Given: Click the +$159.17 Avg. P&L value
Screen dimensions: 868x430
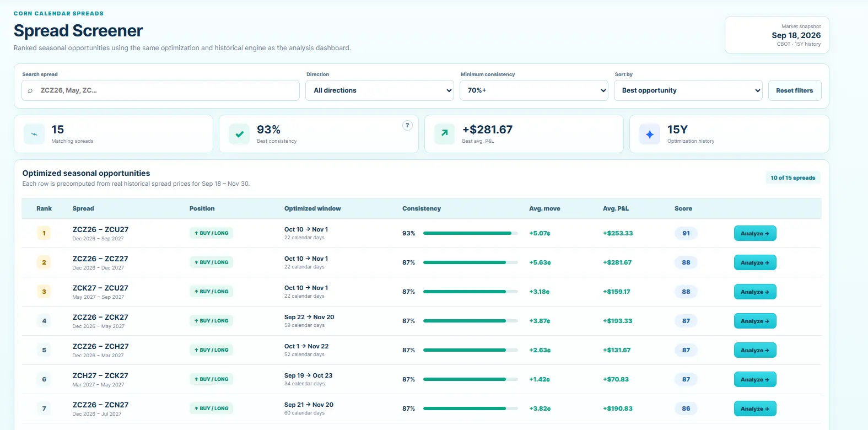Looking at the screenshot, I should (617, 292).
